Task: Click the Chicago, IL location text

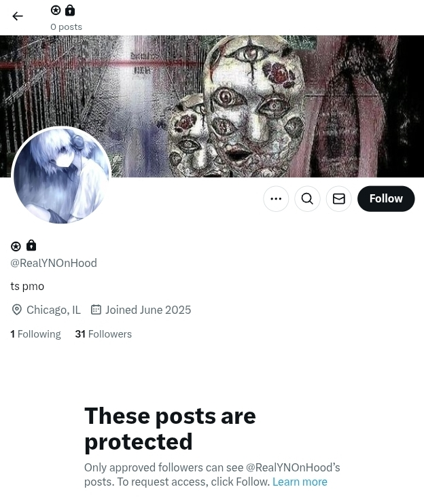Action: pyautogui.click(x=54, y=310)
